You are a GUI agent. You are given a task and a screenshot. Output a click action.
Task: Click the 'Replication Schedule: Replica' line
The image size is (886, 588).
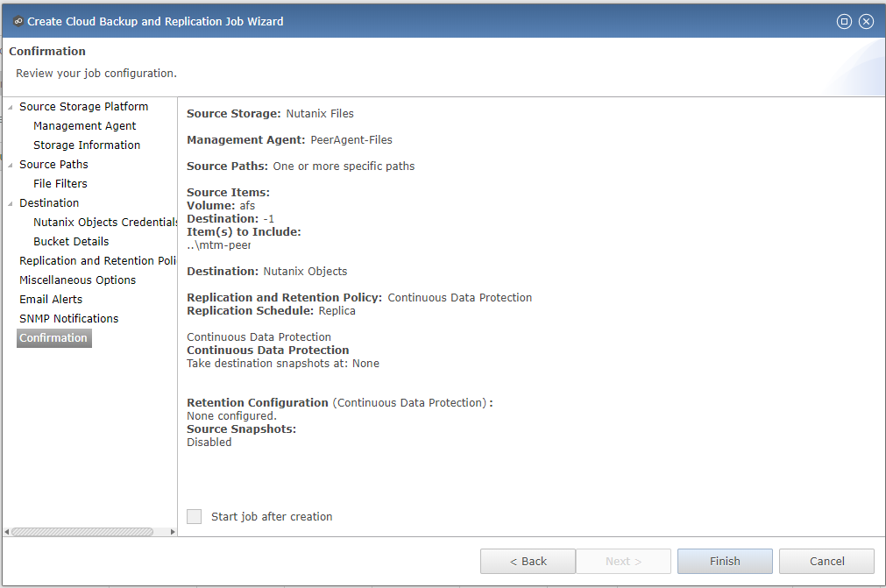pyautogui.click(x=271, y=311)
